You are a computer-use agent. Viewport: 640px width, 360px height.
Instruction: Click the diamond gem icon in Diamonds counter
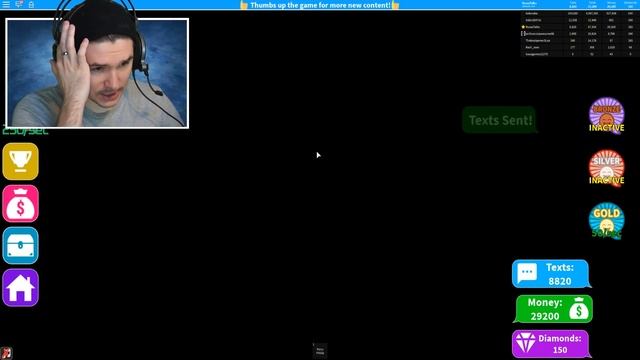(525, 342)
